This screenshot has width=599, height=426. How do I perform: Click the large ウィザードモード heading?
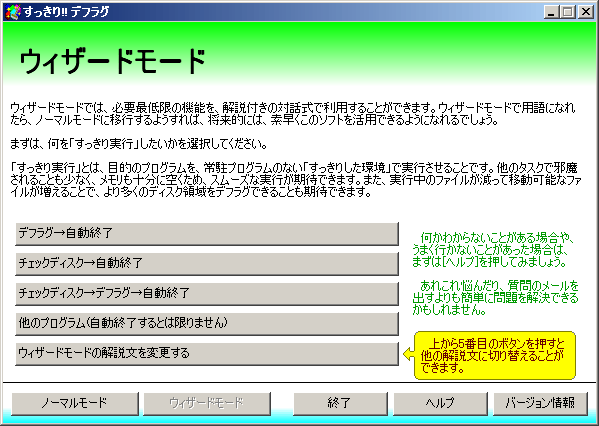click(113, 61)
